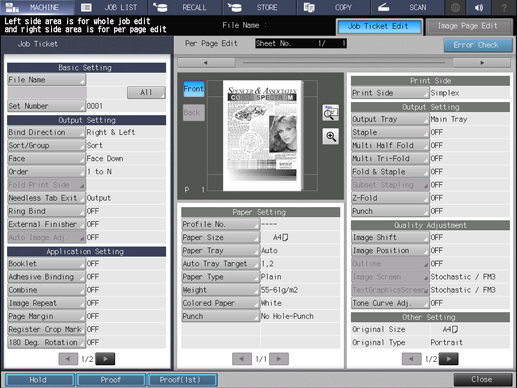Go to previous Job Ticket page
The height and width of the screenshot is (388, 517).
[x=68, y=359]
